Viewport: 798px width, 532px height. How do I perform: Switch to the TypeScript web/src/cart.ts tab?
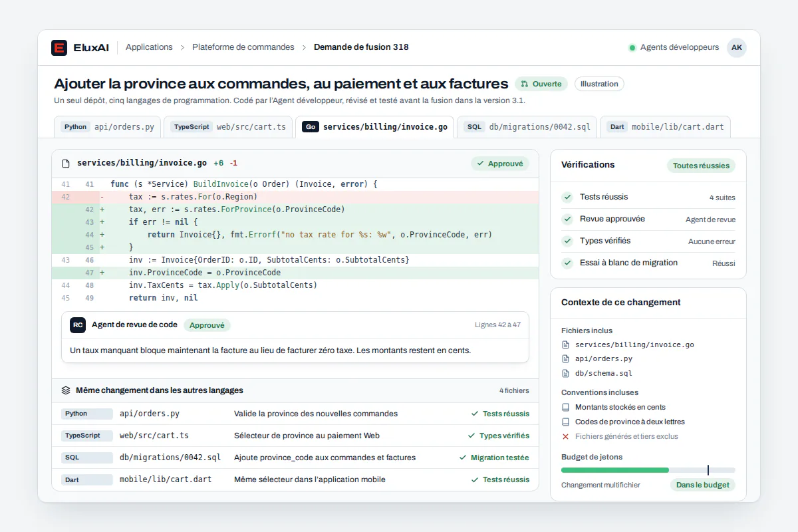point(229,127)
